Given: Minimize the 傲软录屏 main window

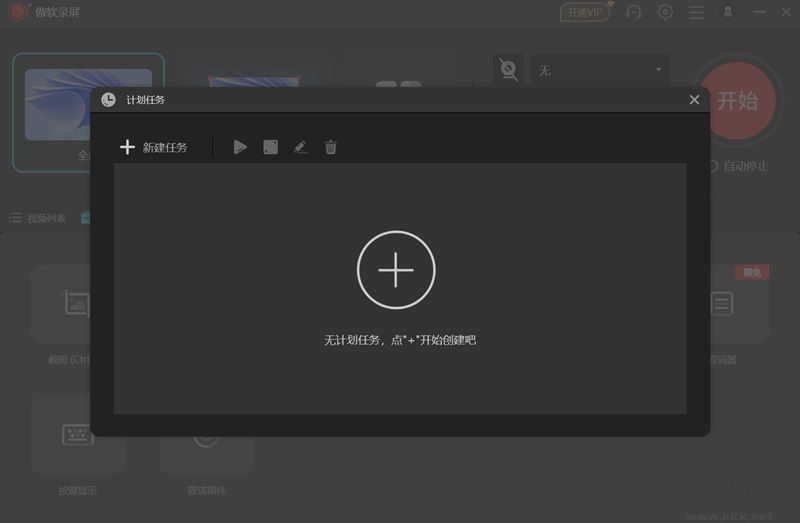Looking at the screenshot, I should pyautogui.click(x=759, y=12).
